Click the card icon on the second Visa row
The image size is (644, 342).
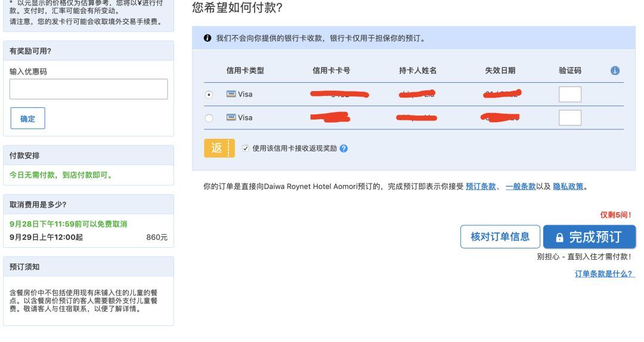coord(231,117)
